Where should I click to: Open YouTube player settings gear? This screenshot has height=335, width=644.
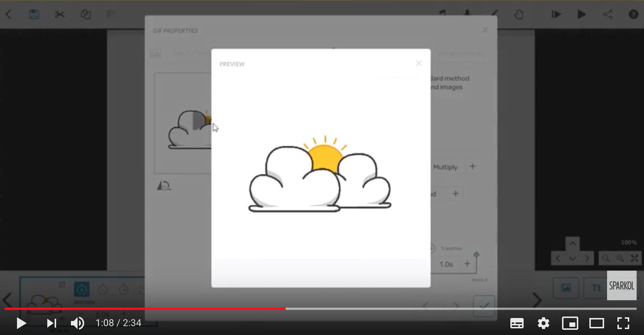(544, 323)
